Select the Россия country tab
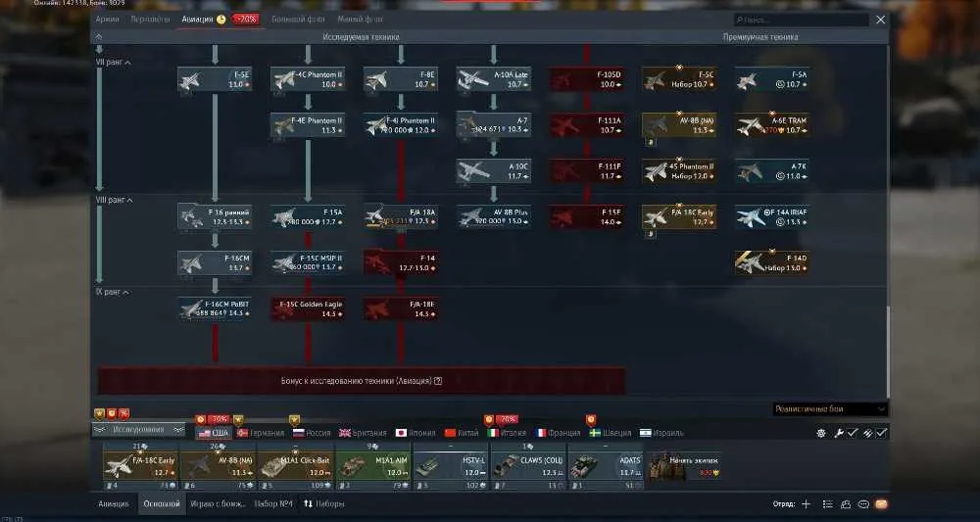This screenshot has height=522, width=980. pos(312,433)
